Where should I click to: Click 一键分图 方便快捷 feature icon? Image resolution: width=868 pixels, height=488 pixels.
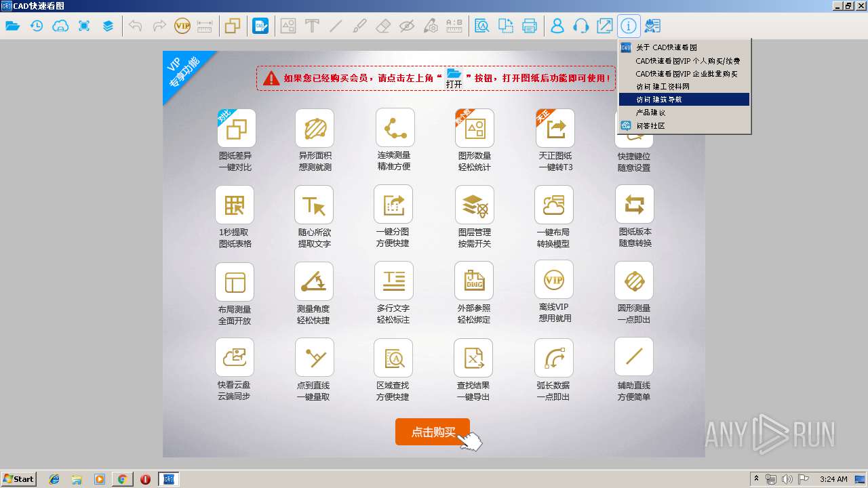(393, 204)
